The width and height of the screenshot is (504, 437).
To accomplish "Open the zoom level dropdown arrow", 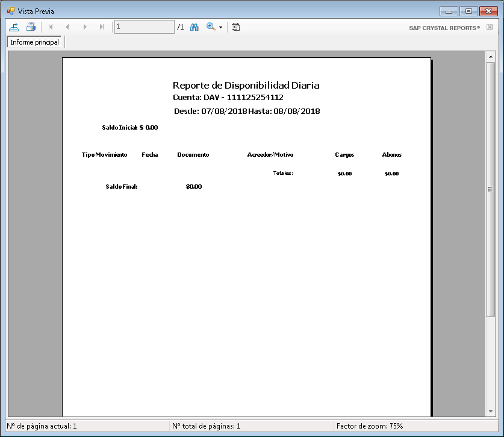I will point(220,27).
